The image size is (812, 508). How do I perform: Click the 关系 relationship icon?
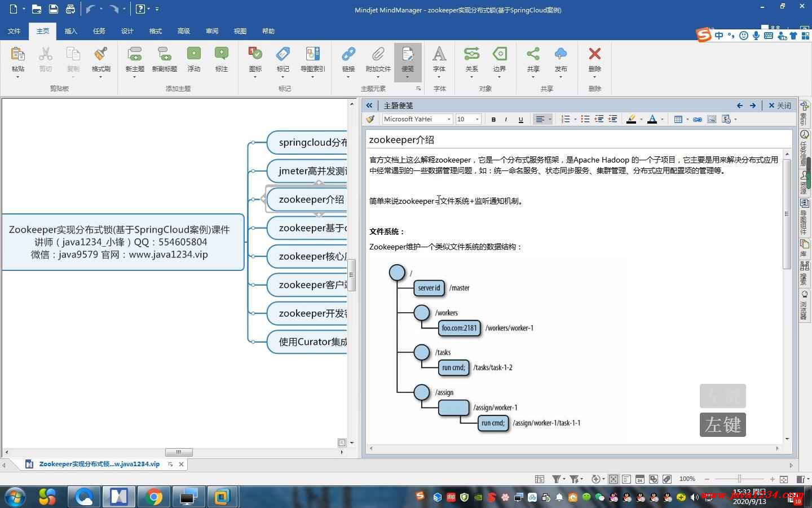click(471, 54)
